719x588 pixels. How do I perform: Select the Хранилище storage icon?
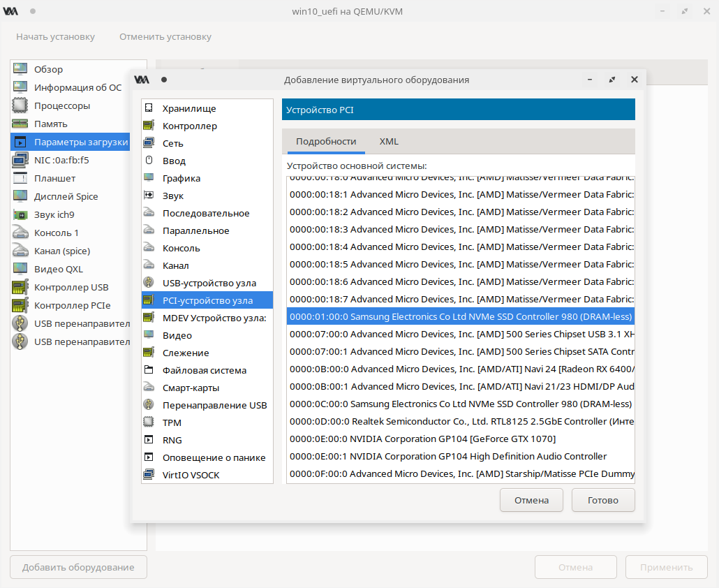149,108
